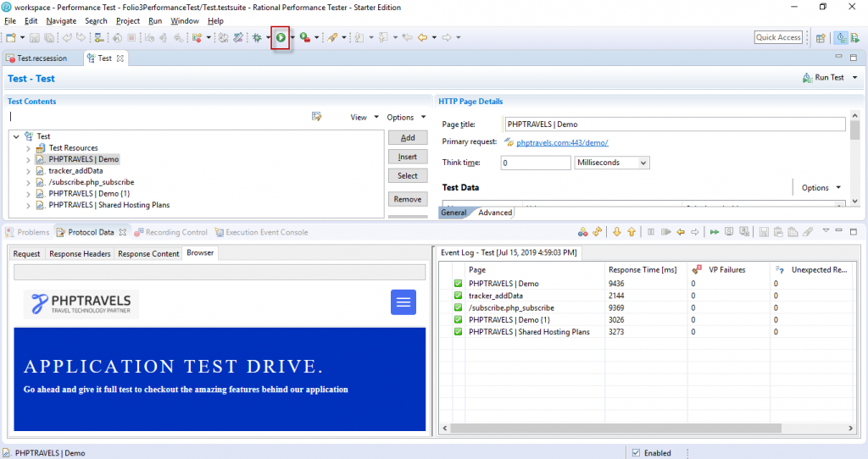Open the phptravels.com:443/demo/ primary request link
Image resolution: width=868 pixels, height=459 pixels.
pyautogui.click(x=562, y=142)
